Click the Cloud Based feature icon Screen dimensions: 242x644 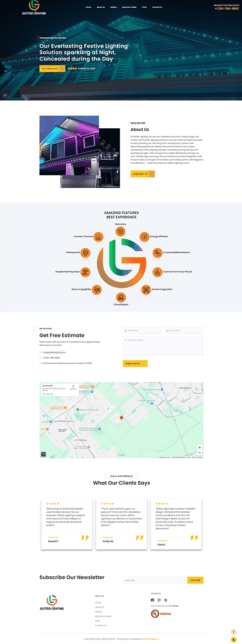pyautogui.click(x=121, y=297)
